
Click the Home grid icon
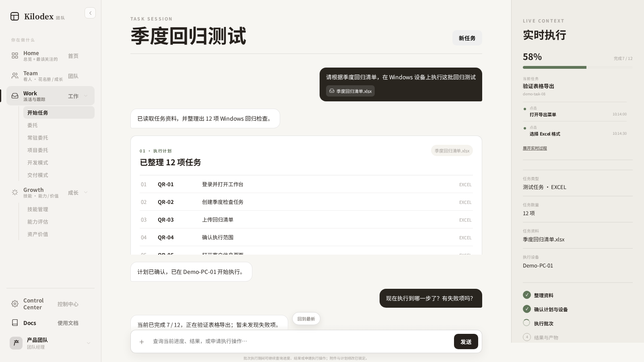(15, 56)
